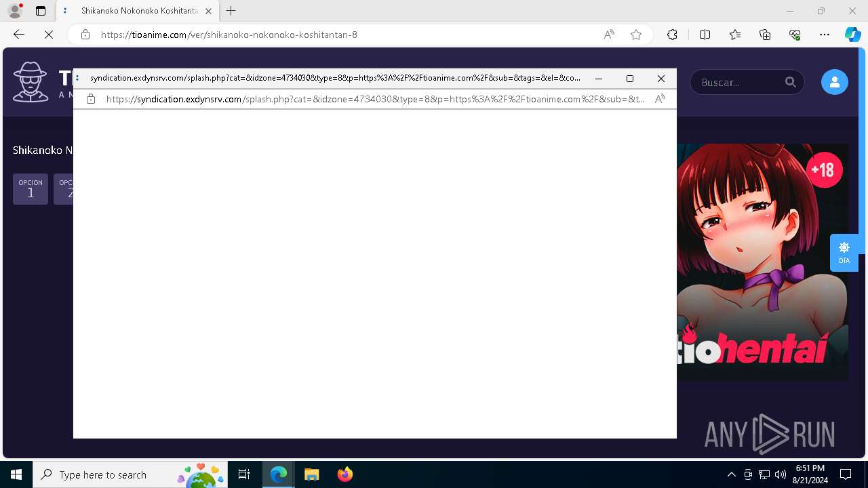The width and height of the screenshot is (868, 488).
Task: Open the Notifications action center
Action: (x=846, y=474)
